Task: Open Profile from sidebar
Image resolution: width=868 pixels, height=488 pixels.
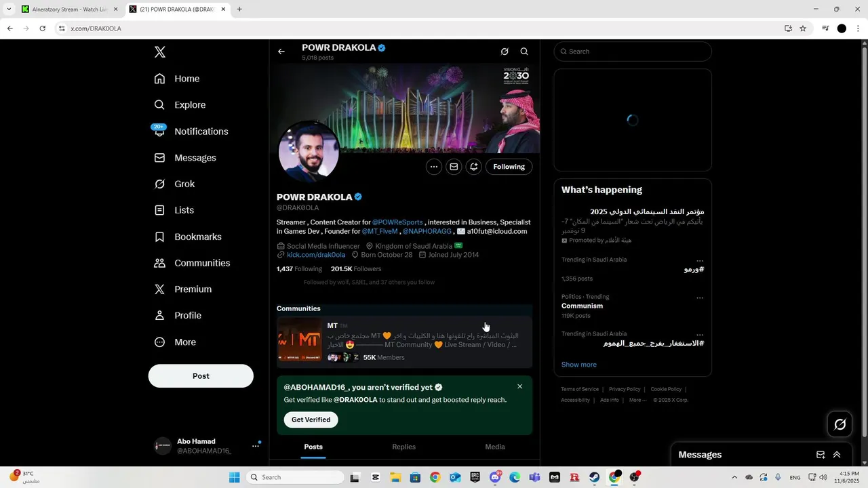Action: click(x=178, y=316)
